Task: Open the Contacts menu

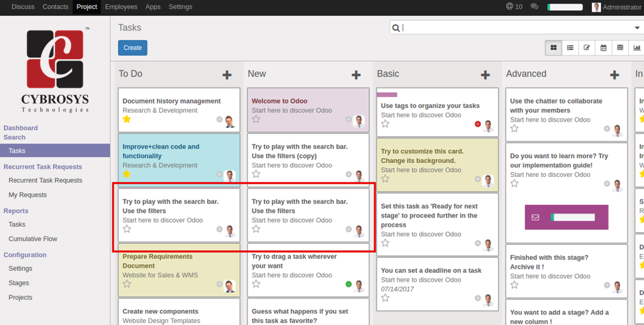Action: tap(56, 7)
